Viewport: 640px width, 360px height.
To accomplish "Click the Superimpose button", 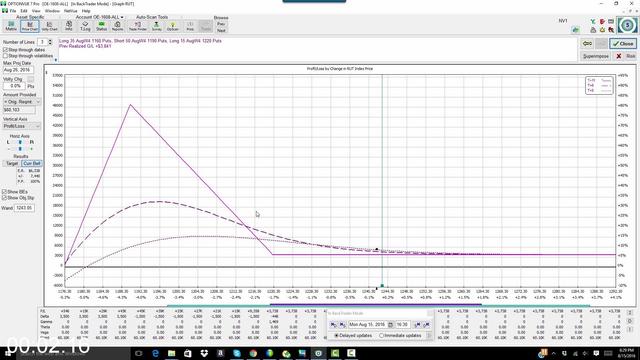I will [x=596, y=56].
